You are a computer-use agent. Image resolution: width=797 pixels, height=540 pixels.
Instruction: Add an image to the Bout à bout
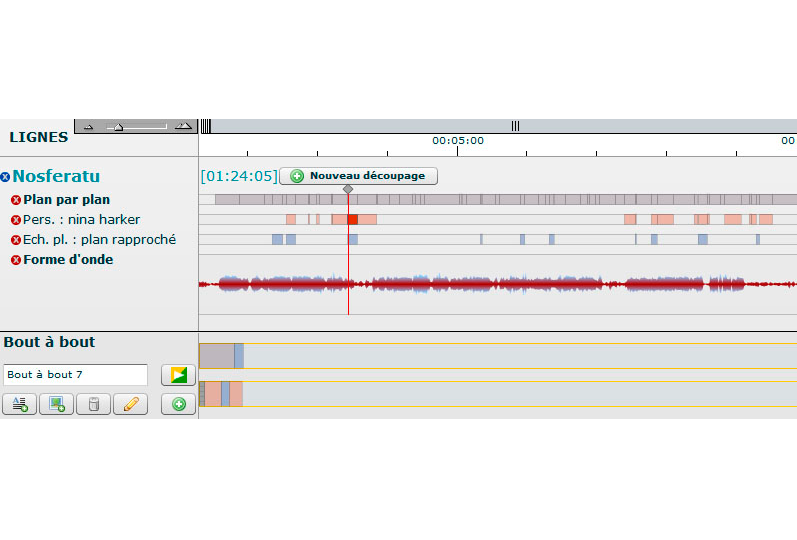tap(57, 404)
